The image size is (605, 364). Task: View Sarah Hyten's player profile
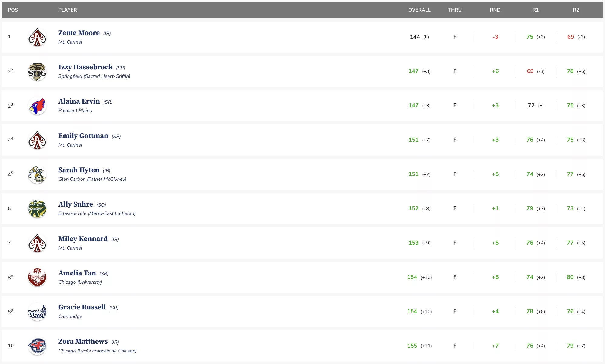(x=79, y=170)
